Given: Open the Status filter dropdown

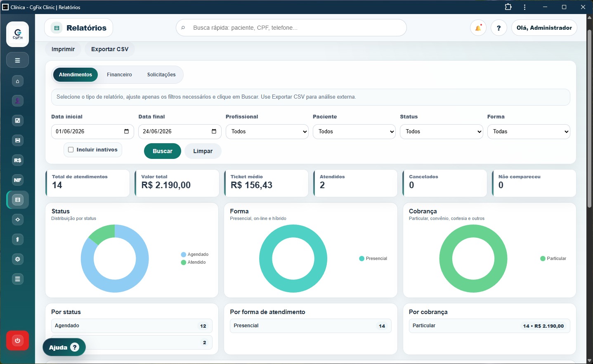Looking at the screenshot, I should [x=442, y=132].
